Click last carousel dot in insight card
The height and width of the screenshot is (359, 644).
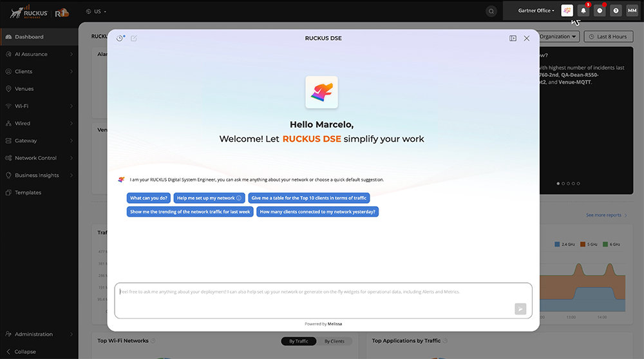[578, 184]
